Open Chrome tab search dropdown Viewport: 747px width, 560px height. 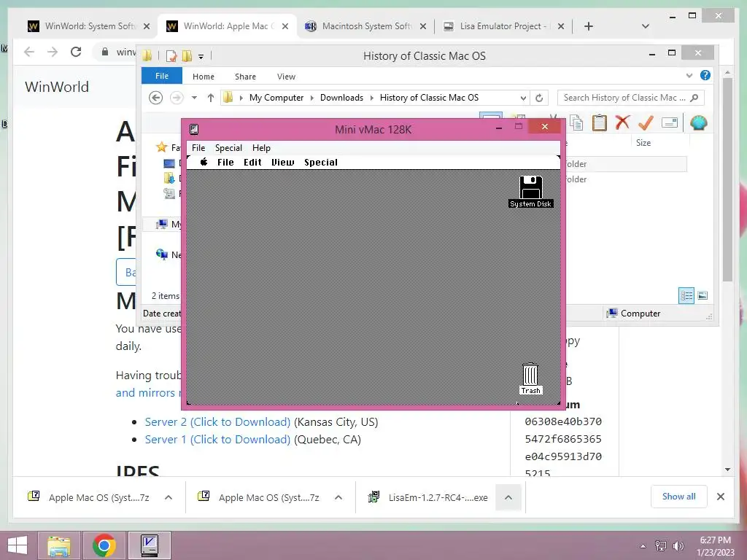646,26
